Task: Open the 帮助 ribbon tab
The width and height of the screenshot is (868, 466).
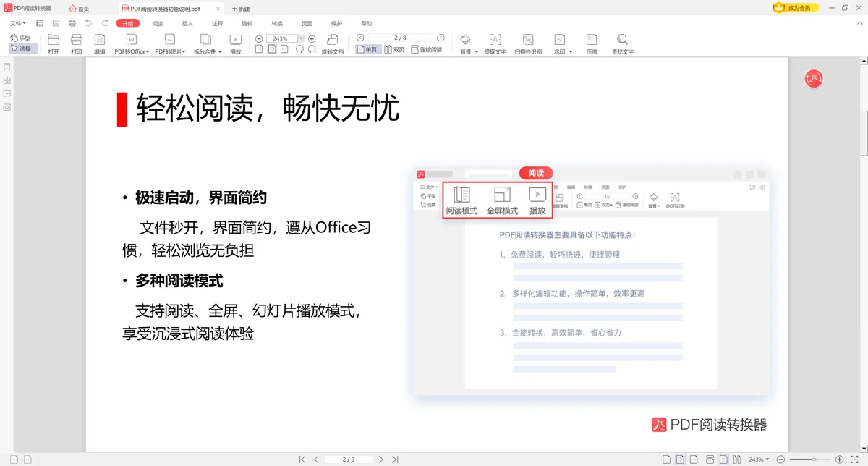Action: click(367, 23)
